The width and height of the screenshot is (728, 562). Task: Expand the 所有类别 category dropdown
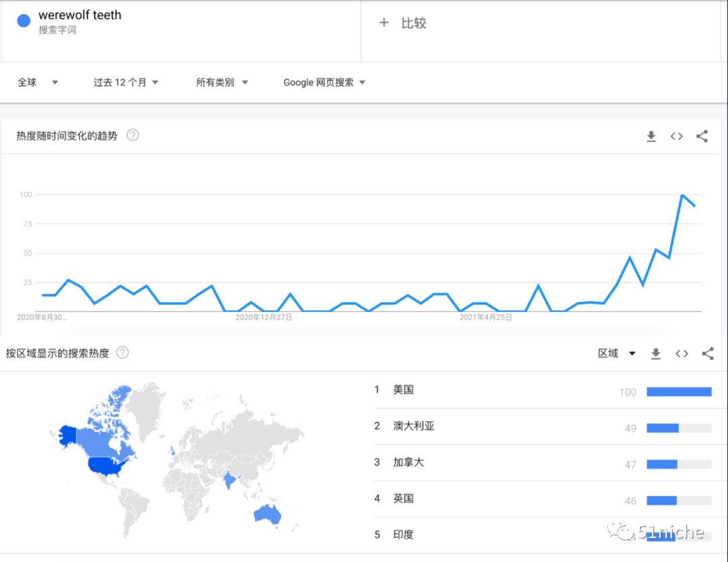pyautogui.click(x=222, y=82)
